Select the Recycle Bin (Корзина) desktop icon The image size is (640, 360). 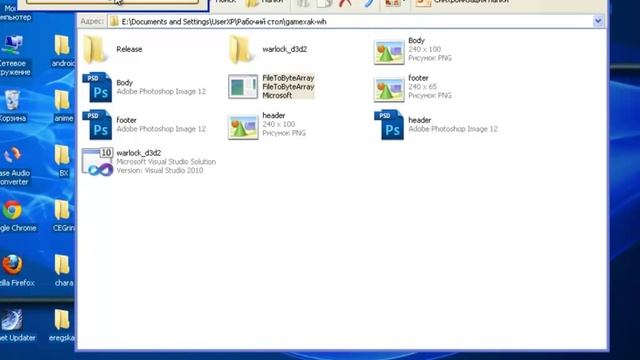click(13, 106)
